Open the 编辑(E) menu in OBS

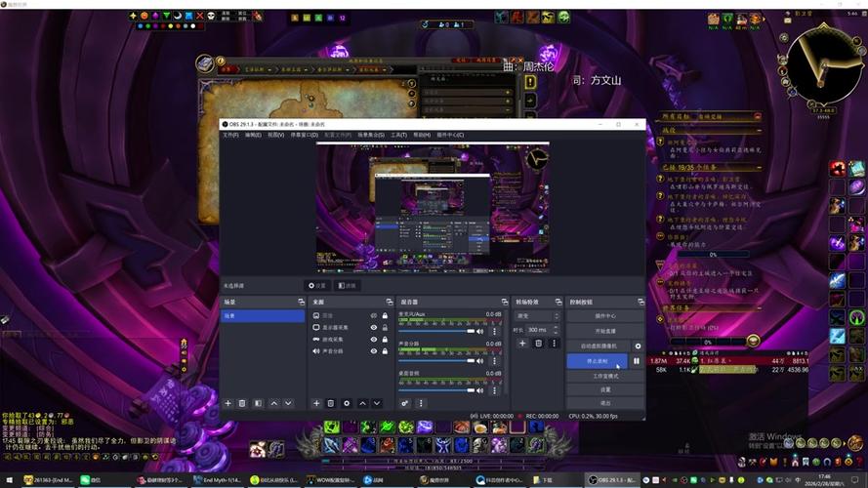pyautogui.click(x=253, y=135)
